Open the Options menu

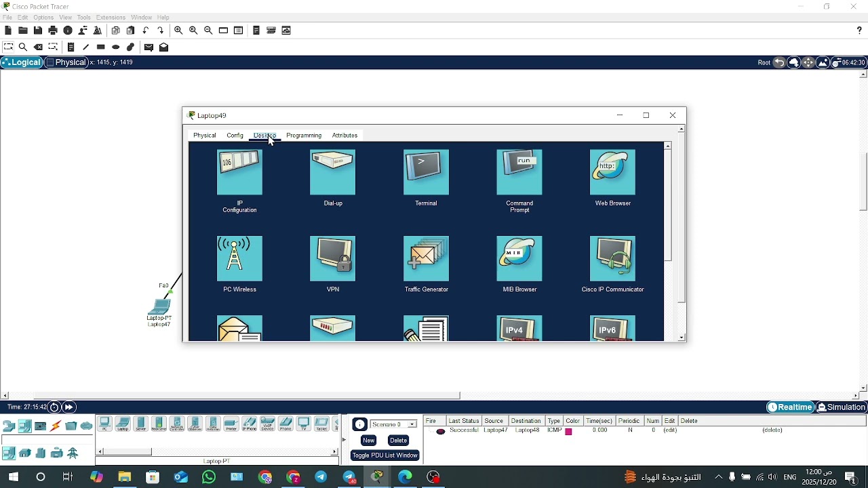(x=43, y=18)
